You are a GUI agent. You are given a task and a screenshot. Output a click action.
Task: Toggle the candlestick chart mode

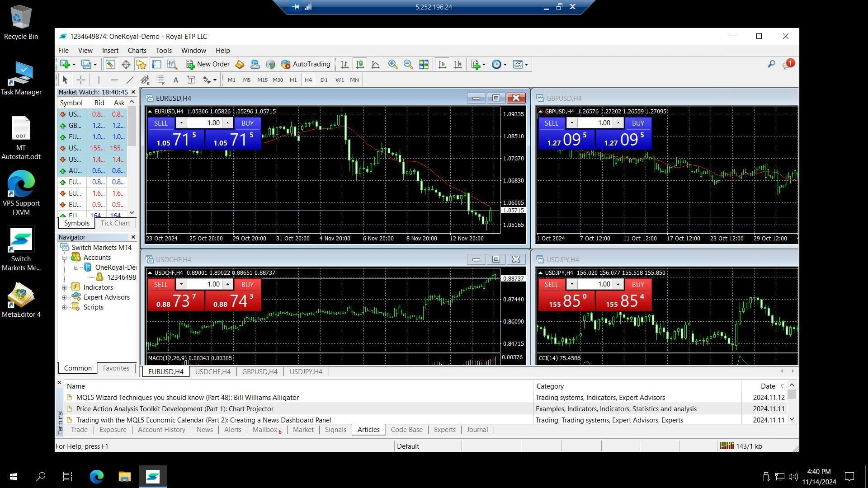[360, 64]
